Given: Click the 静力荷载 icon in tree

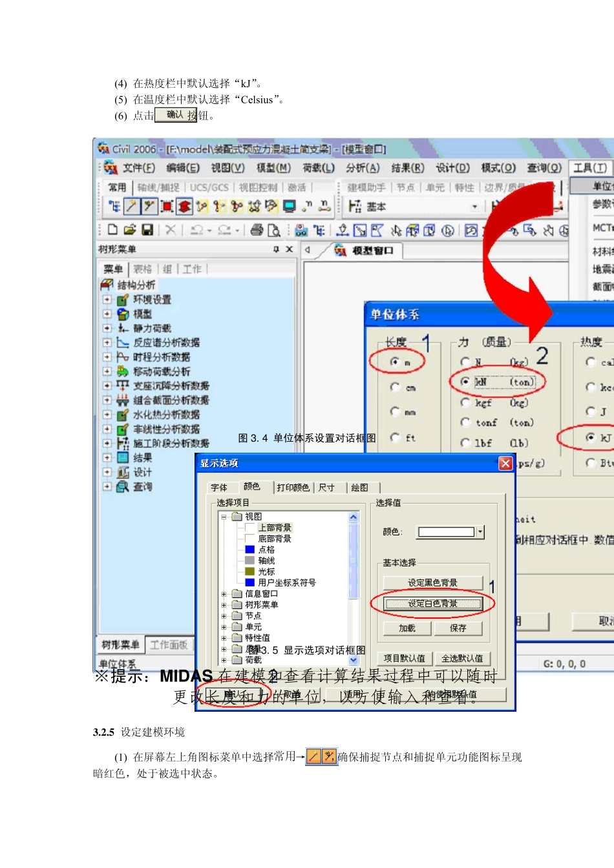Looking at the screenshot, I should [x=123, y=328].
